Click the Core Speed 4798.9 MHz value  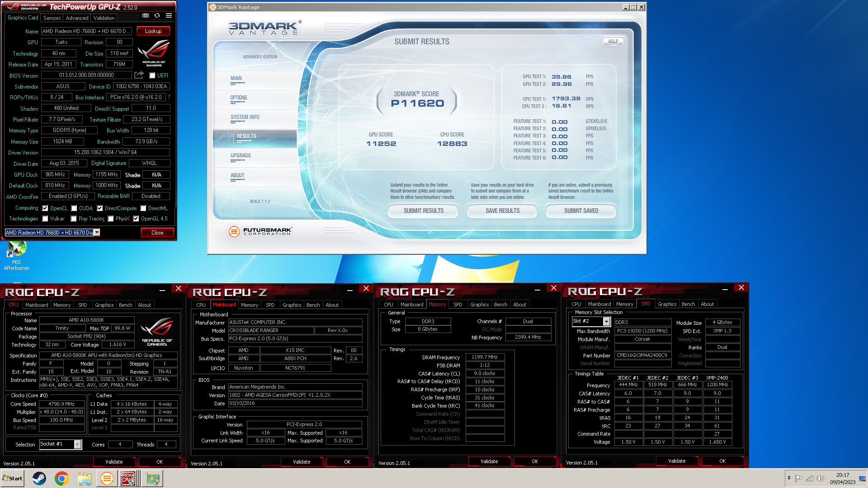point(61,404)
